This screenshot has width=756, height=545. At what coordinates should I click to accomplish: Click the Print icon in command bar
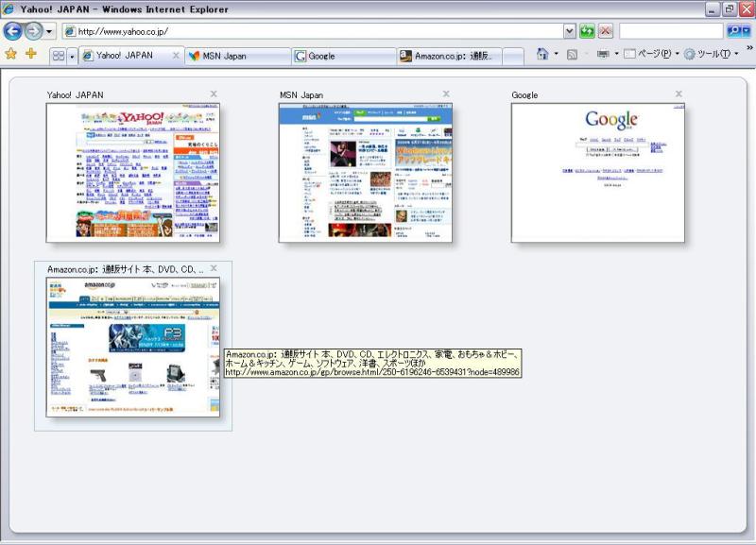click(603, 55)
